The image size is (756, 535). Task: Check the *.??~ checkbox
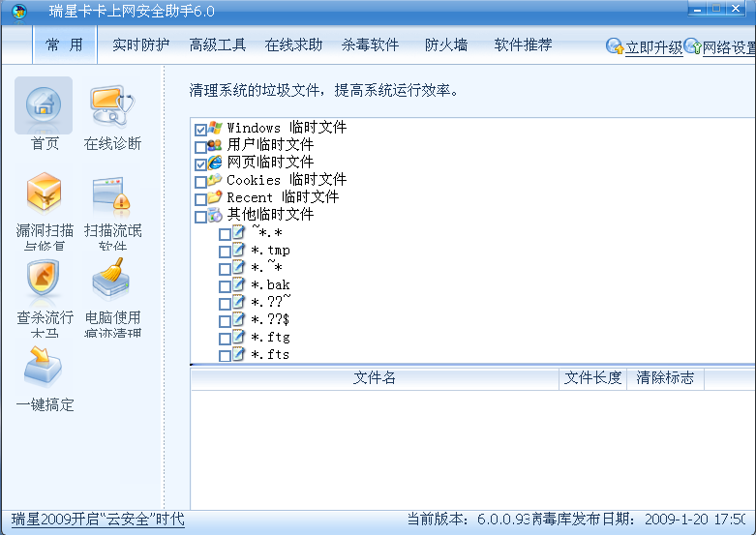click(x=225, y=304)
